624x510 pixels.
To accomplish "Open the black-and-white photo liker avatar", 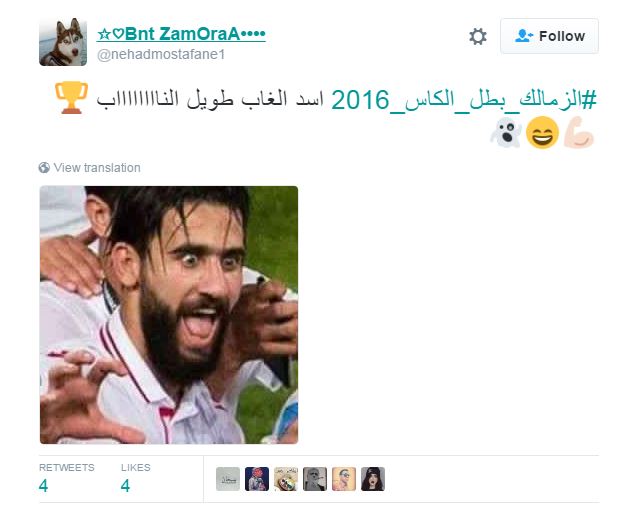I will pyautogui.click(x=315, y=479).
